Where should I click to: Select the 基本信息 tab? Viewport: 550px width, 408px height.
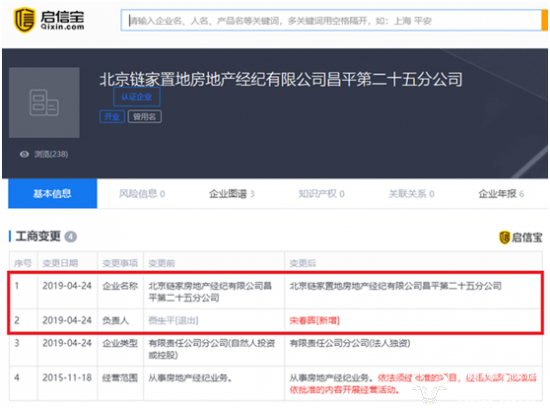point(53,193)
